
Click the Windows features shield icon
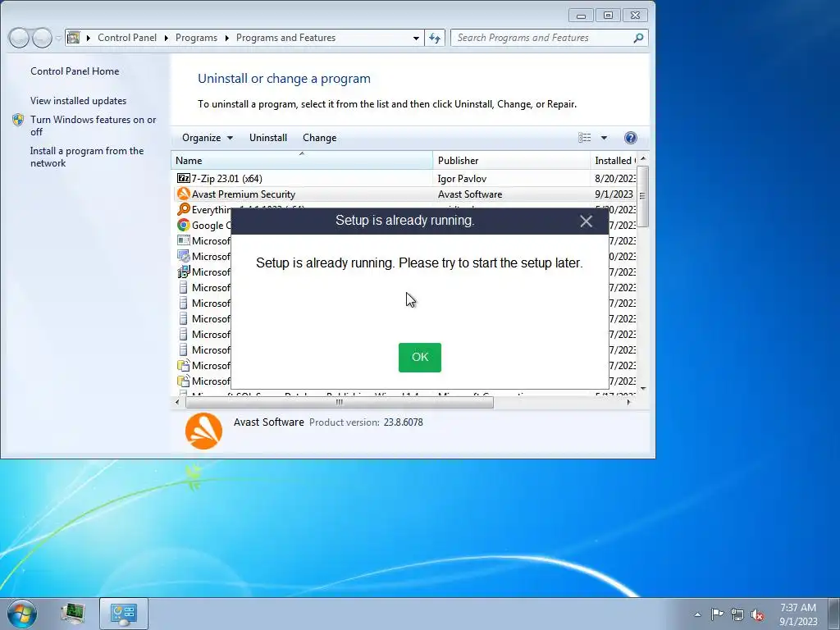(x=18, y=120)
